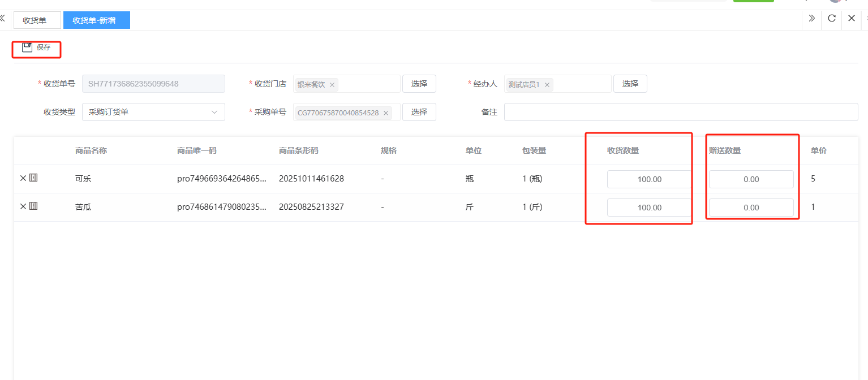Click 选择 button for 经办人

click(x=630, y=84)
